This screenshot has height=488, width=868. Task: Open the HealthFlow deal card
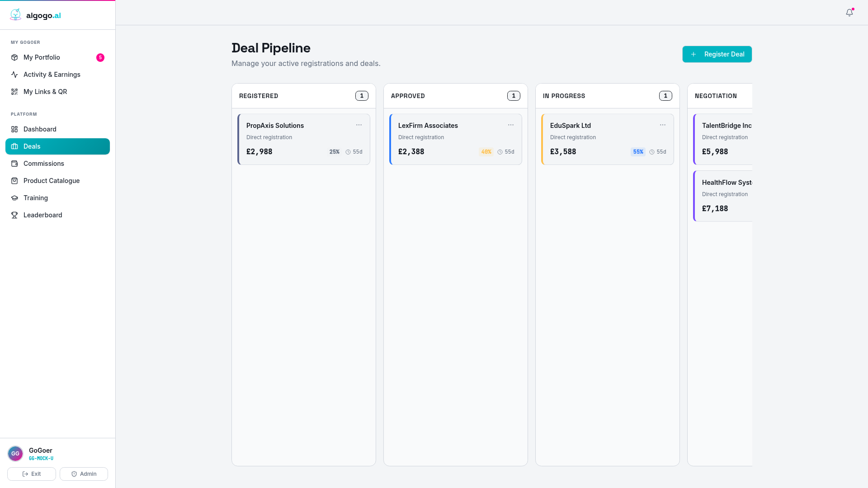tap(723, 196)
